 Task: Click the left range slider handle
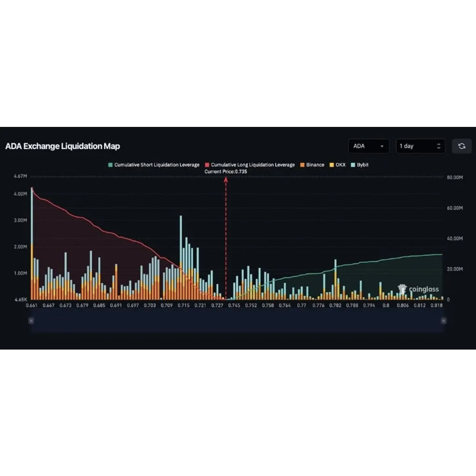31,321
